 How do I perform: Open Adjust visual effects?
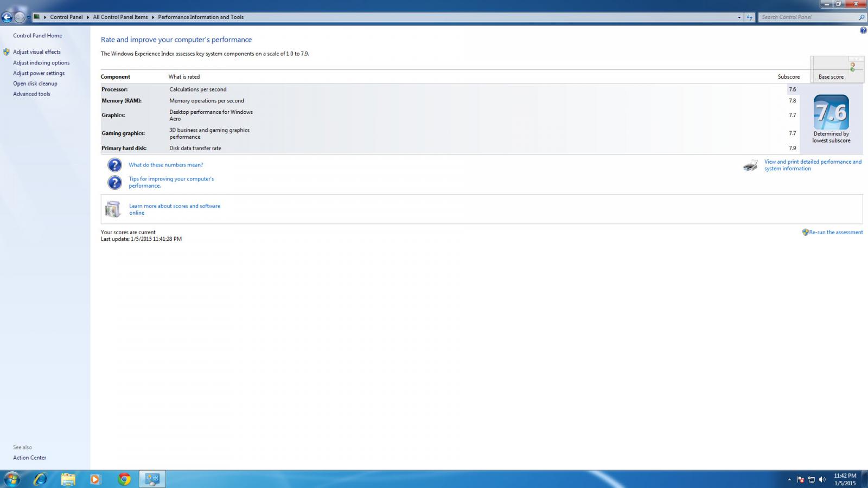point(37,52)
